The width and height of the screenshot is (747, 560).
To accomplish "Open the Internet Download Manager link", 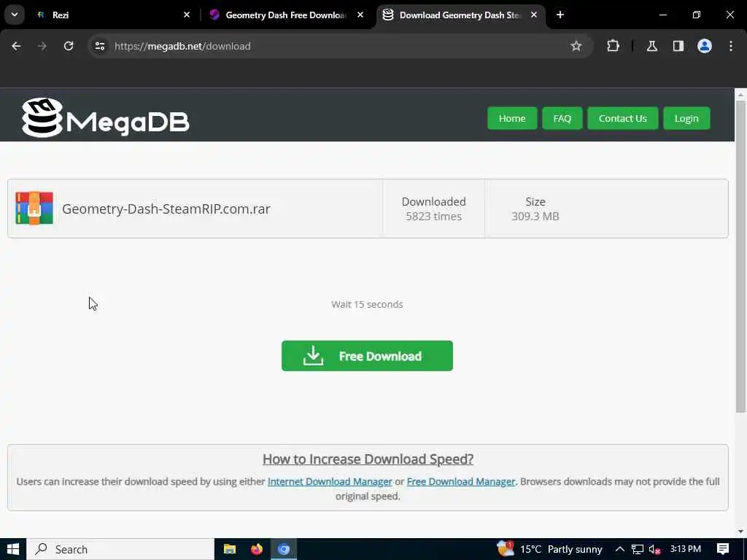I will tap(330, 481).
